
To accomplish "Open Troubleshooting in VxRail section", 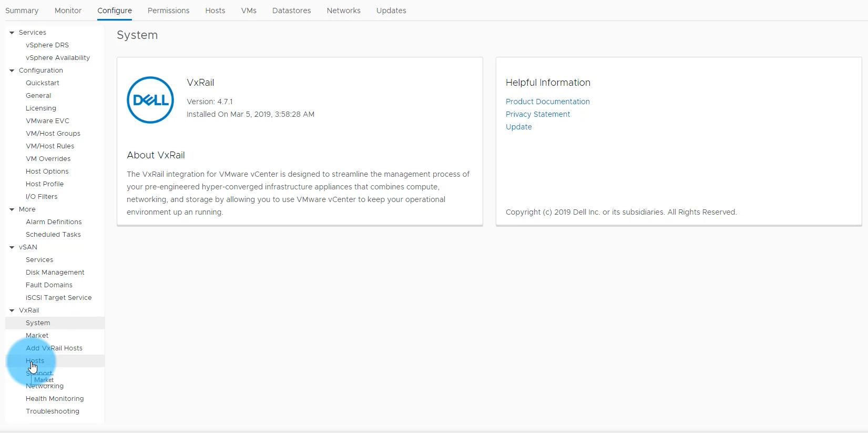I will (x=53, y=411).
